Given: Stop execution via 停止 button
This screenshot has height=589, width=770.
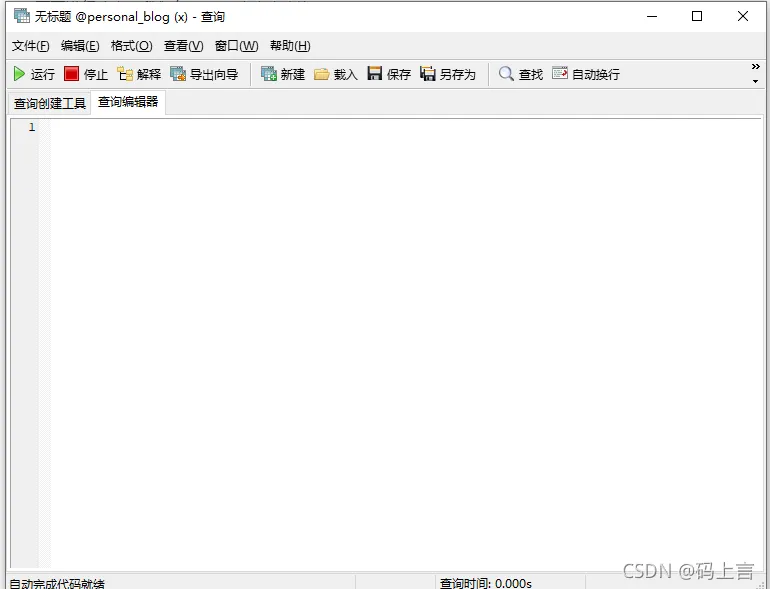Looking at the screenshot, I should pos(86,74).
